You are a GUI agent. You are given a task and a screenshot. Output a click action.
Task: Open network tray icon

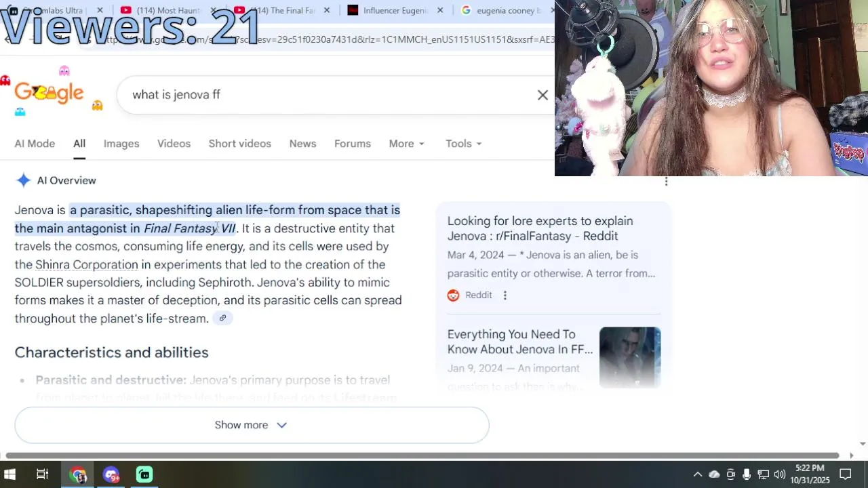tap(763, 474)
